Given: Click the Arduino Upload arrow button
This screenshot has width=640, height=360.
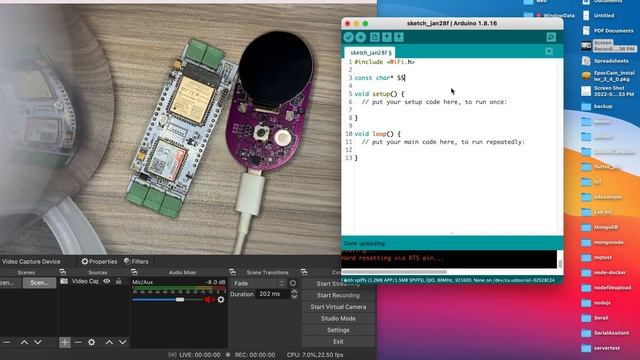Looking at the screenshot, I should (360, 37).
